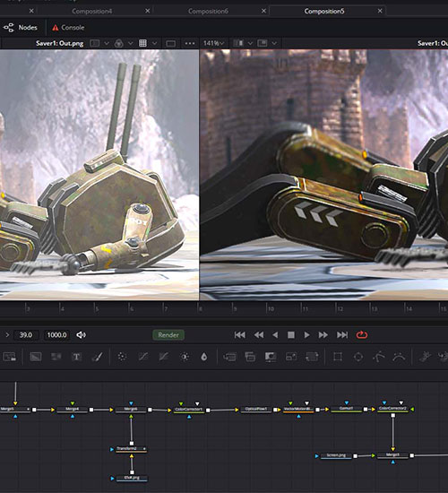Toggle the viewer grid overlay icon
Viewport: 448px width, 493px height.
[142, 43]
